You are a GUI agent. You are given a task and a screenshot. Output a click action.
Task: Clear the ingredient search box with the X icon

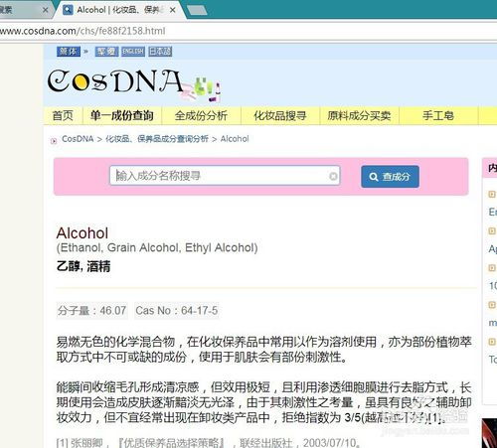[333, 176]
